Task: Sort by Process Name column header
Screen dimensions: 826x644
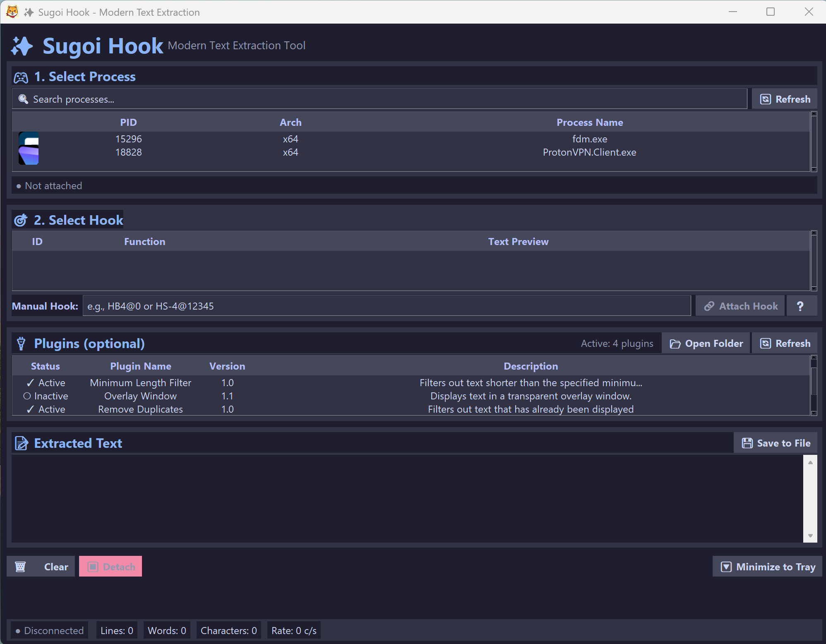Action: (x=589, y=123)
